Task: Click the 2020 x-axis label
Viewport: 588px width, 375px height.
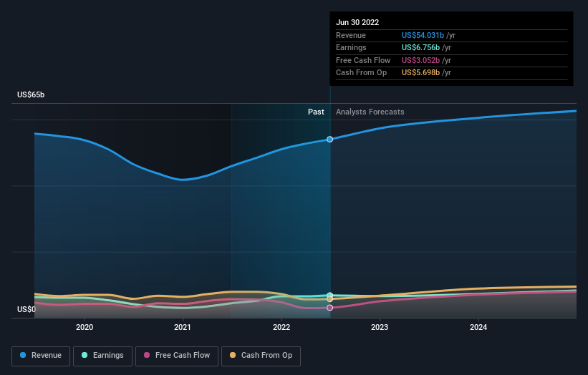Action: pos(85,327)
